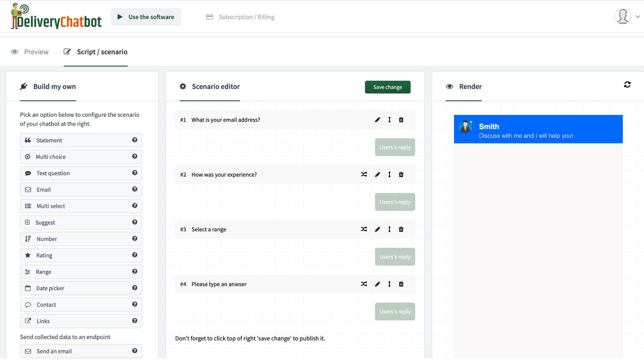The image size is (644, 362).
Task: Reorder question #1 using move arrow icon
Action: pos(389,120)
